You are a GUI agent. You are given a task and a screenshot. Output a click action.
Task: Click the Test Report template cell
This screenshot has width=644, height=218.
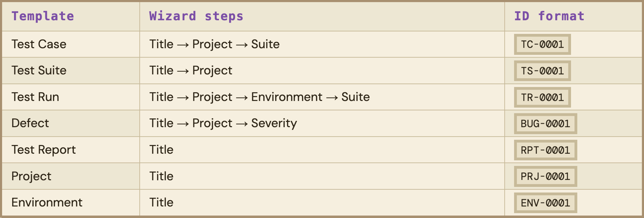click(x=43, y=150)
